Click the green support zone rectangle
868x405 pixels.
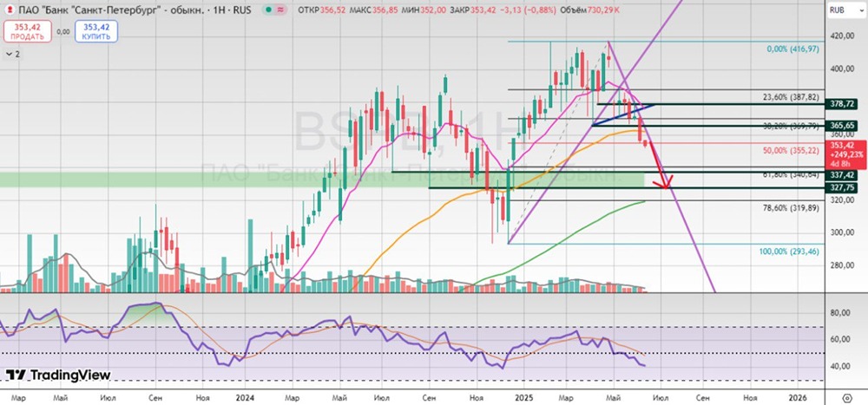[322, 180]
